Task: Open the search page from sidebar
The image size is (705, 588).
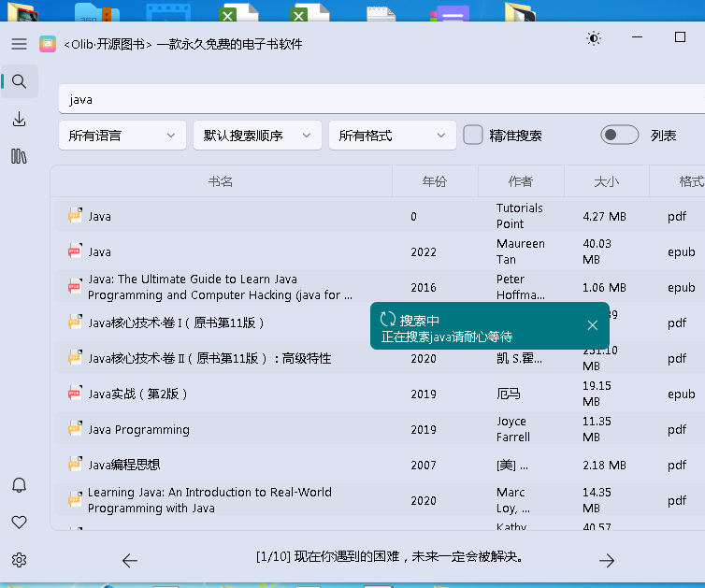Action: pyautogui.click(x=19, y=81)
